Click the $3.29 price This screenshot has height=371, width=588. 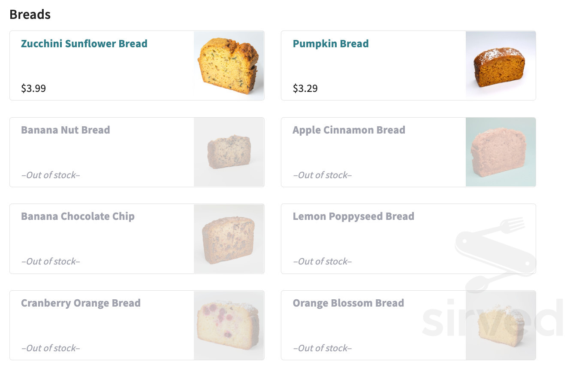pyautogui.click(x=305, y=88)
